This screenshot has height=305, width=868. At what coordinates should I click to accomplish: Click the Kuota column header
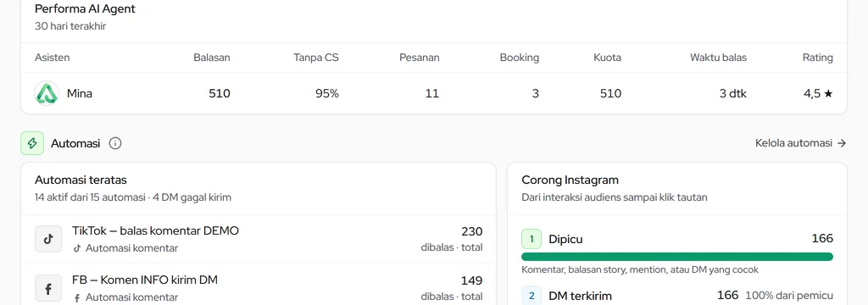click(607, 58)
